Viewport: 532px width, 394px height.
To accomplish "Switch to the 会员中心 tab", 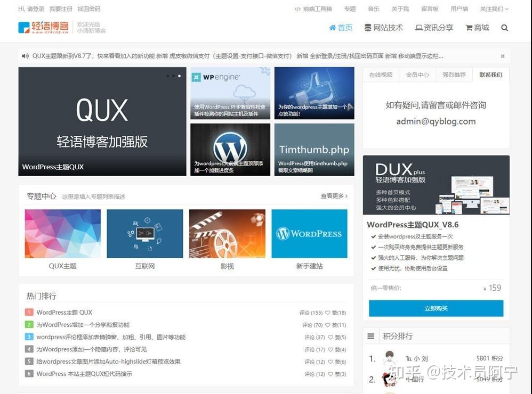I will [x=417, y=75].
